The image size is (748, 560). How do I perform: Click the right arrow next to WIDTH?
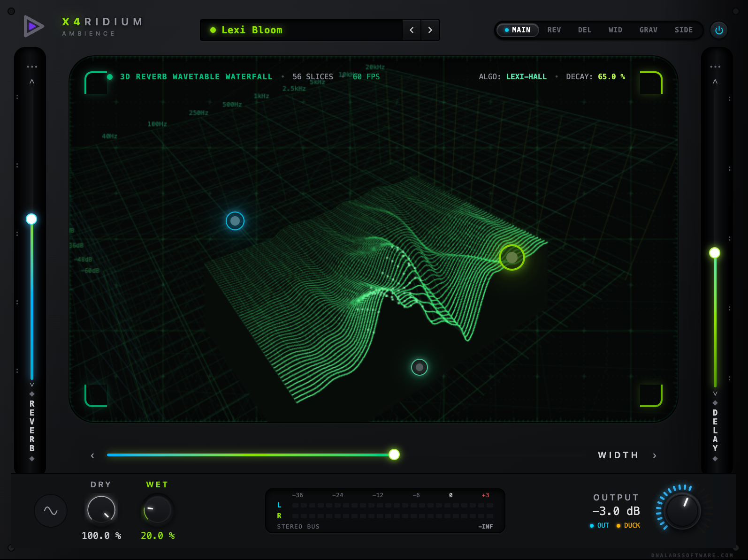(x=655, y=455)
